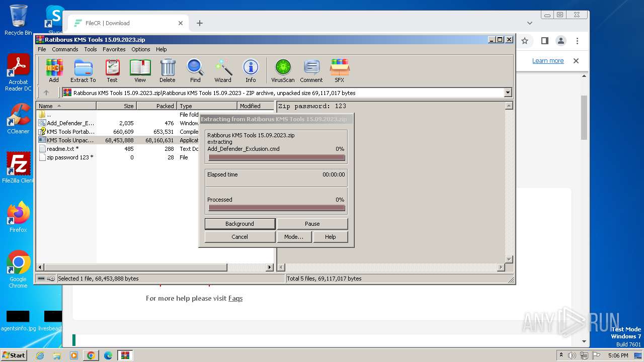Click the Test archive toolbar icon
The width and height of the screenshot is (644, 362).
point(112,71)
